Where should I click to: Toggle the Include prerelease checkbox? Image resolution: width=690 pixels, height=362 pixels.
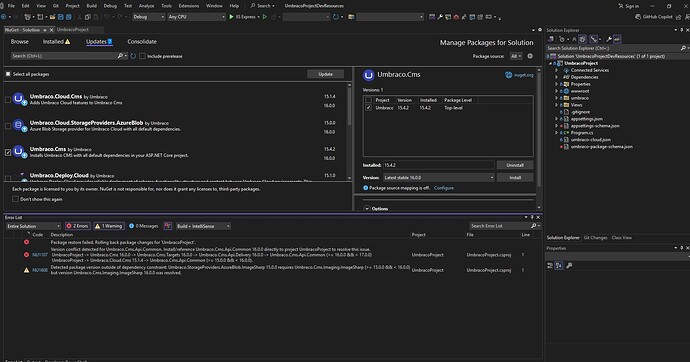(x=142, y=56)
